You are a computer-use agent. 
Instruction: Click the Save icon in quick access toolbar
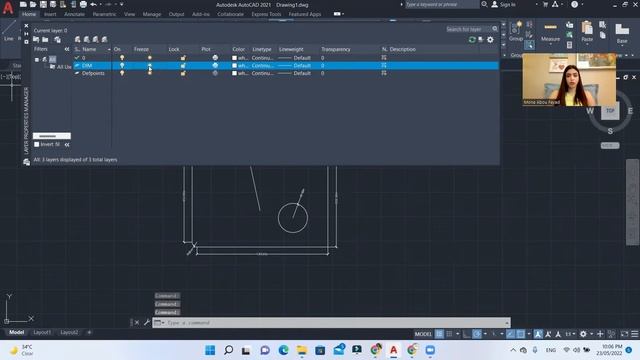pyautogui.click(x=43, y=4)
